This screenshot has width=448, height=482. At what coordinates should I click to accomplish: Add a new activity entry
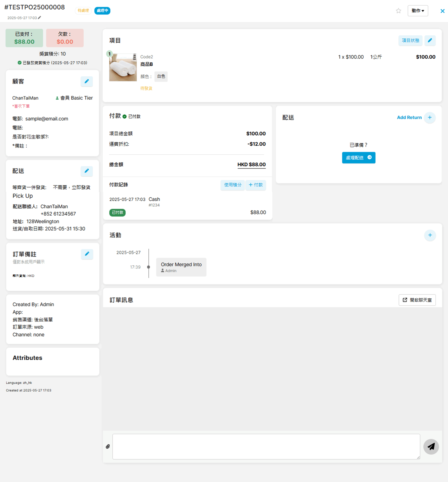point(430,235)
